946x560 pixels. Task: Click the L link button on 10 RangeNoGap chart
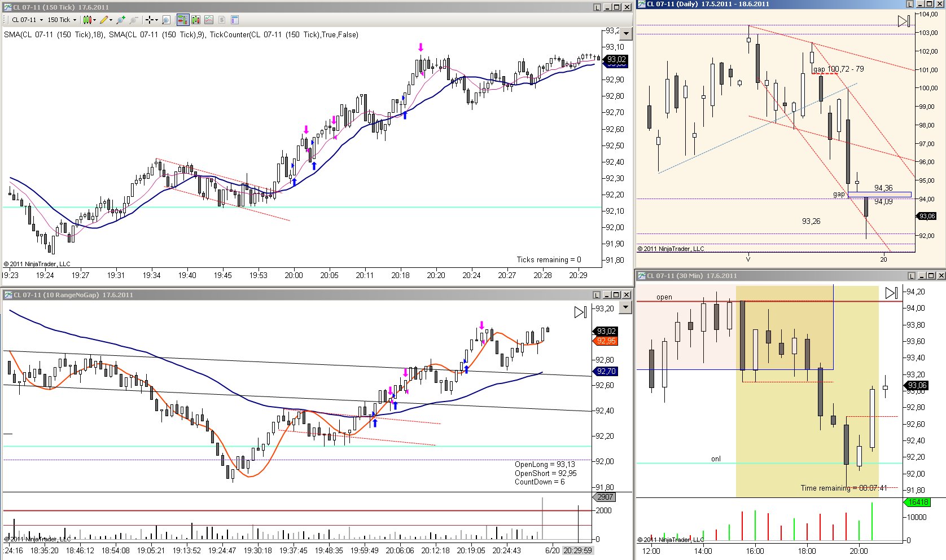pyautogui.click(x=597, y=295)
